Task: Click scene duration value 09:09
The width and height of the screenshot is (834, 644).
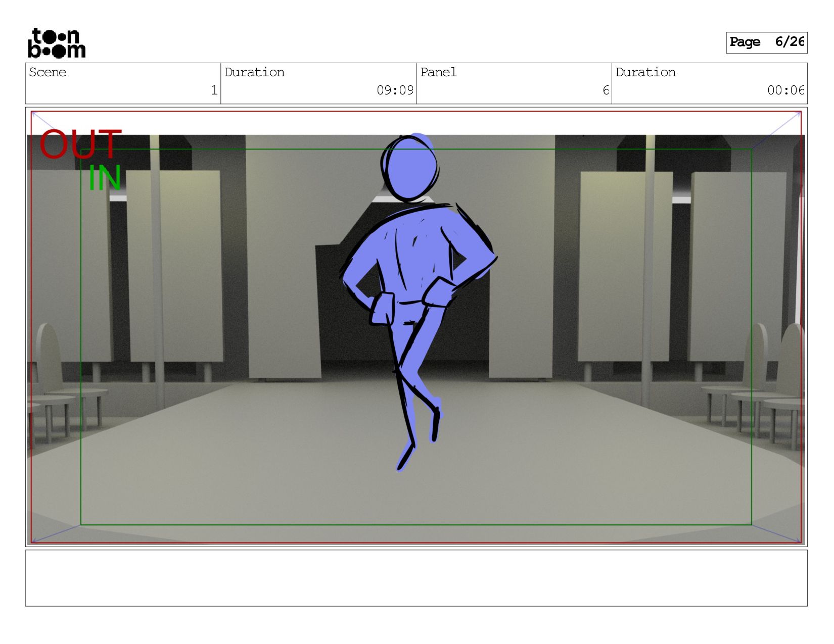Action: pos(395,90)
